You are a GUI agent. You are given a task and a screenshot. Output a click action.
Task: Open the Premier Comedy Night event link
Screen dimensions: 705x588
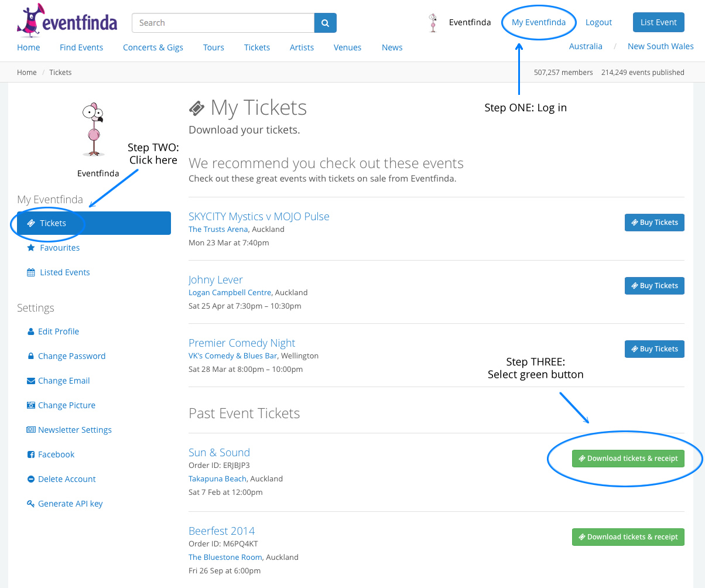tap(242, 343)
